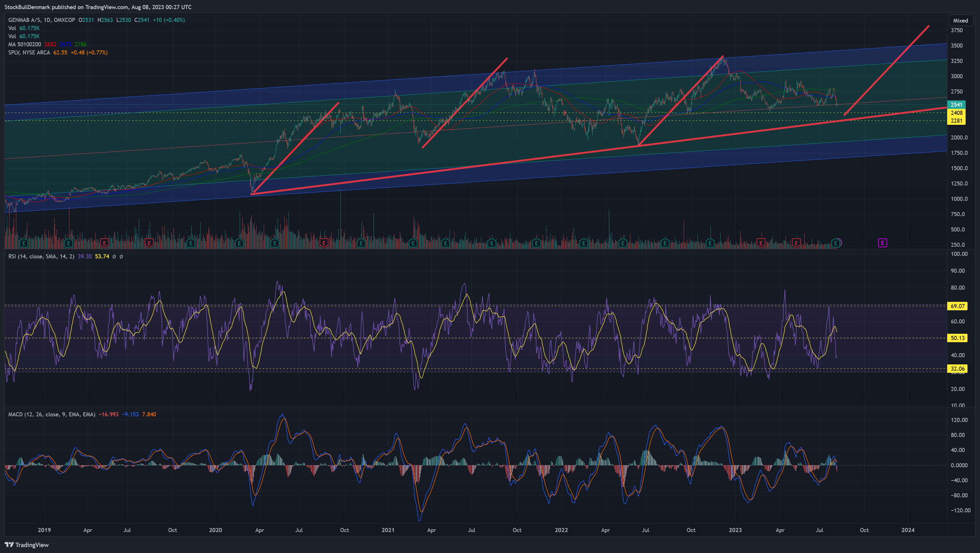Select the November 2022 earnings marker

[710, 243]
